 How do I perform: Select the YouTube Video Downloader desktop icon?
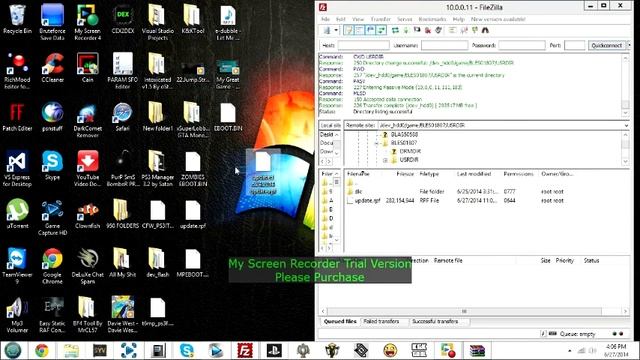pos(87,169)
